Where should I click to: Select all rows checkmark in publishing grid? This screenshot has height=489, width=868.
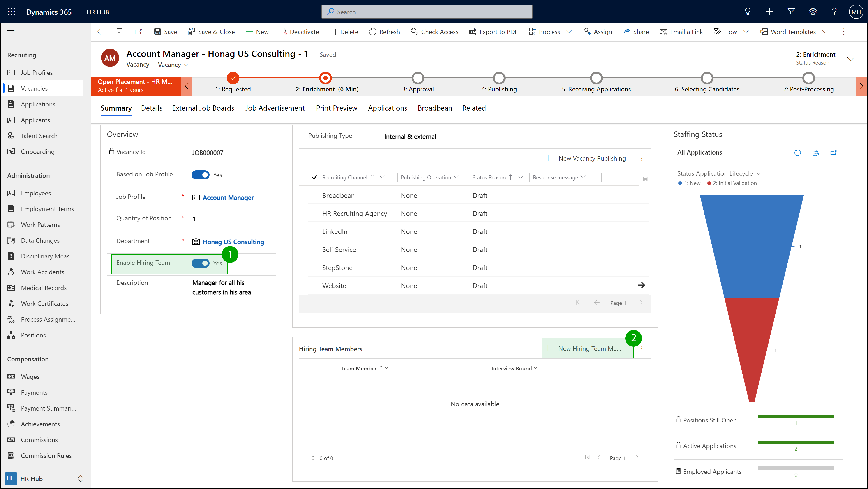coord(314,177)
